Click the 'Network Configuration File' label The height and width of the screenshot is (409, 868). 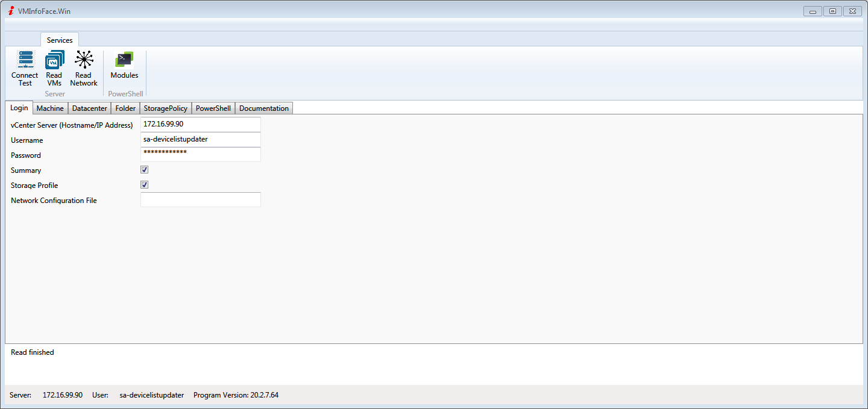tap(54, 201)
